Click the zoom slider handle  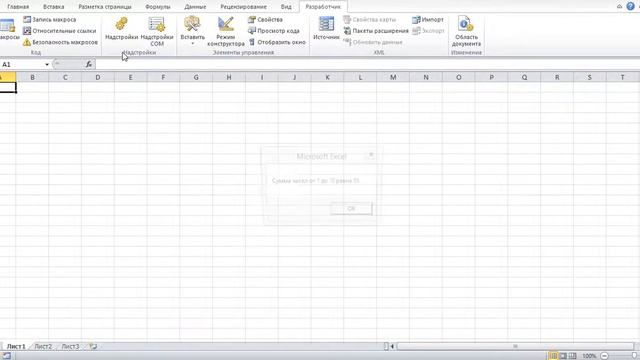click(634, 356)
